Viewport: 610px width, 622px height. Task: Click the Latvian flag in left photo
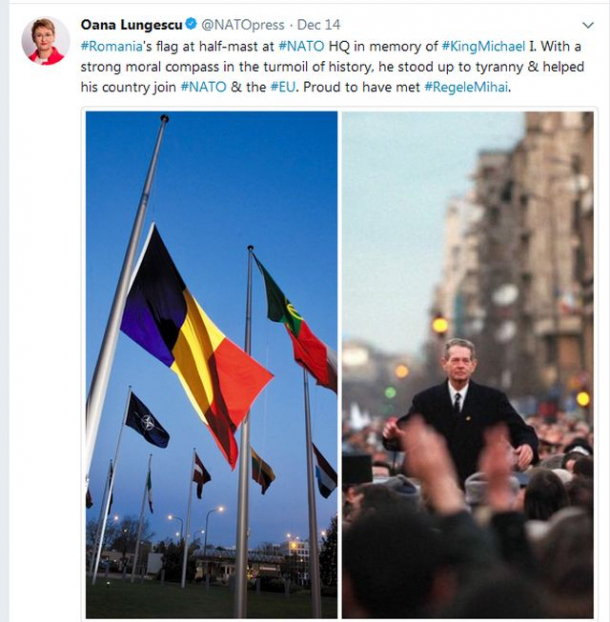[x=201, y=476]
